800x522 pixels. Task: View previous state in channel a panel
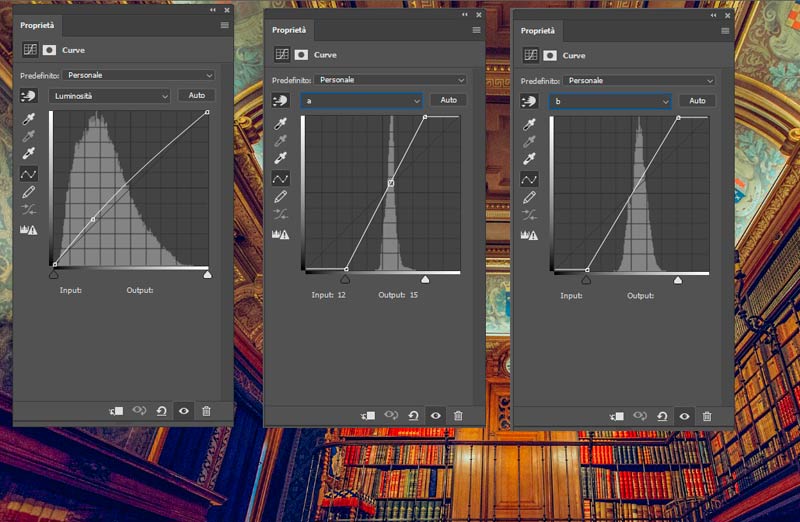[x=391, y=415]
